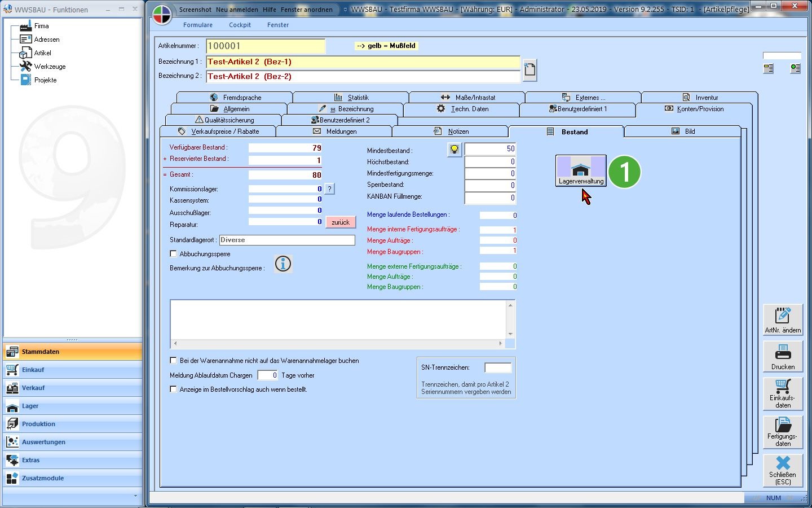The height and width of the screenshot is (508, 812).
Task: Click Screenshot in title toolbar
Action: pyautogui.click(x=195, y=10)
